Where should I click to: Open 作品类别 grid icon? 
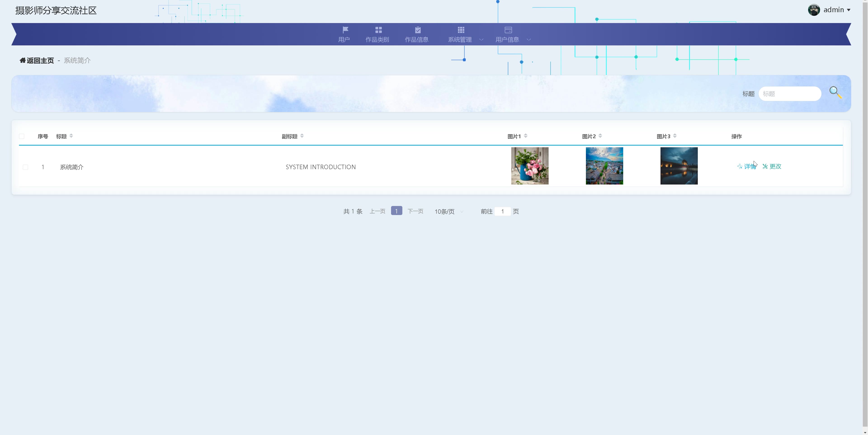point(378,30)
